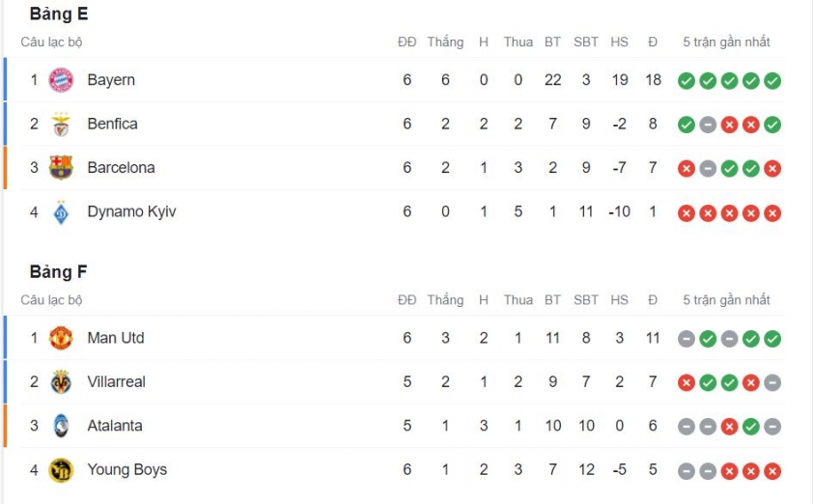Click Benfica's grey draw result indicator
Screen dimensions: 813x504
(708, 125)
